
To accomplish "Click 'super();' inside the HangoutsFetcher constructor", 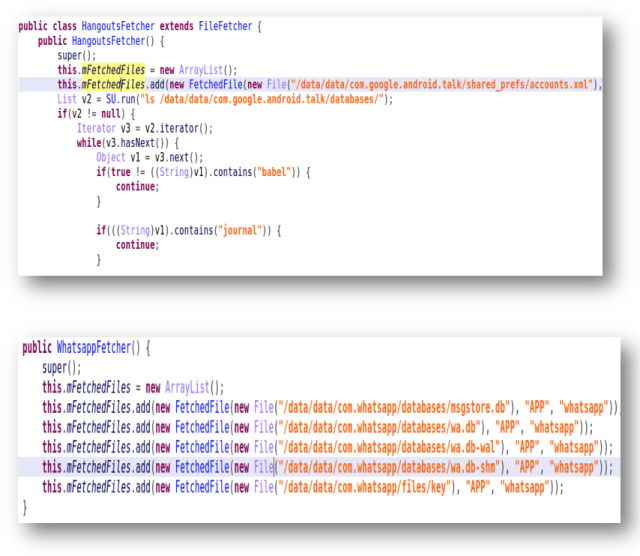I will tap(77, 56).
